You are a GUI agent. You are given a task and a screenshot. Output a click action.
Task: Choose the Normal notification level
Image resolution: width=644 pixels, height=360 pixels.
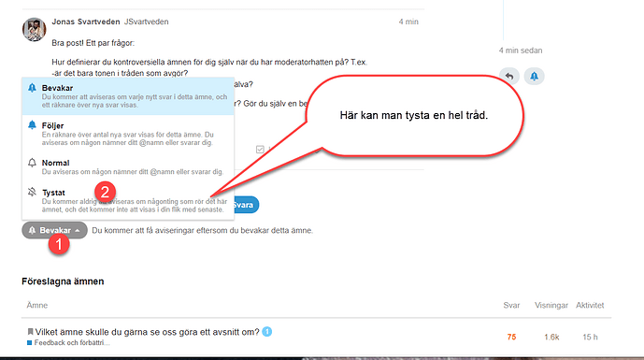click(x=128, y=167)
